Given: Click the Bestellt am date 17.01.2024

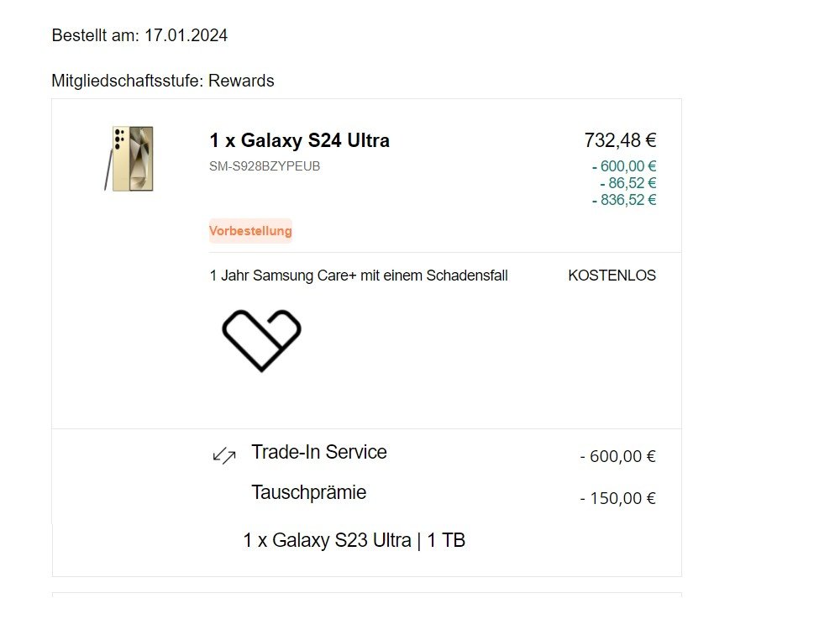Looking at the screenshot, I should coord(186,35).
